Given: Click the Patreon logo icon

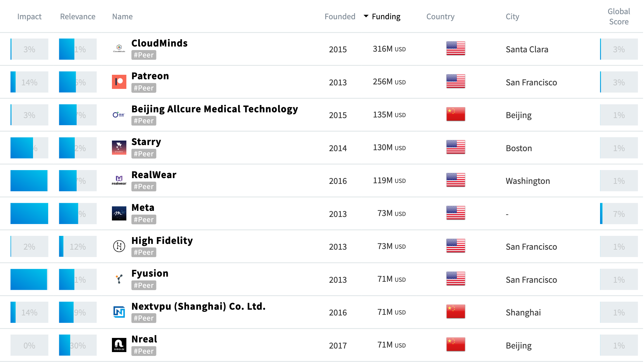Looking at the screenshot, I should coord(119,81).
